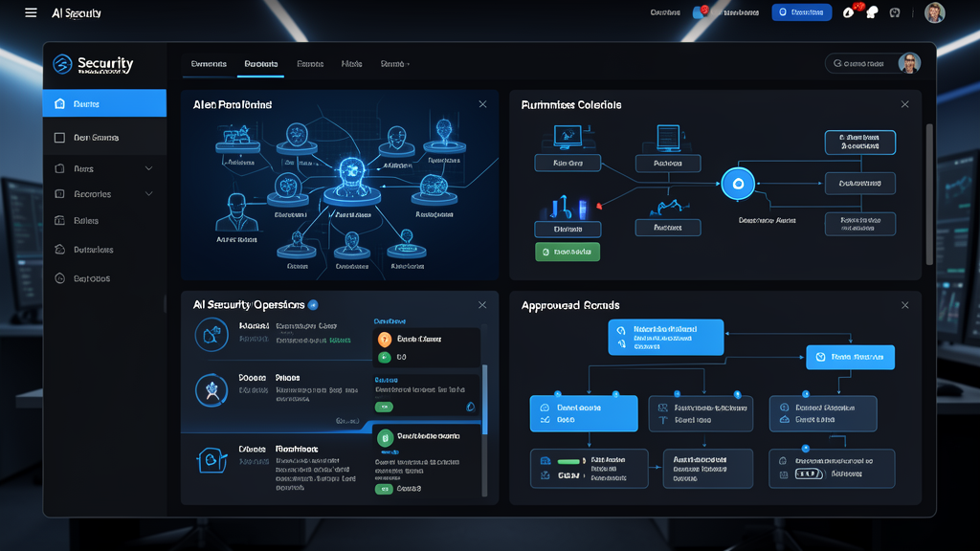The image size is (980, 551).
Task: Switch to the first tab in the tab bar
Action: point(209,64)
